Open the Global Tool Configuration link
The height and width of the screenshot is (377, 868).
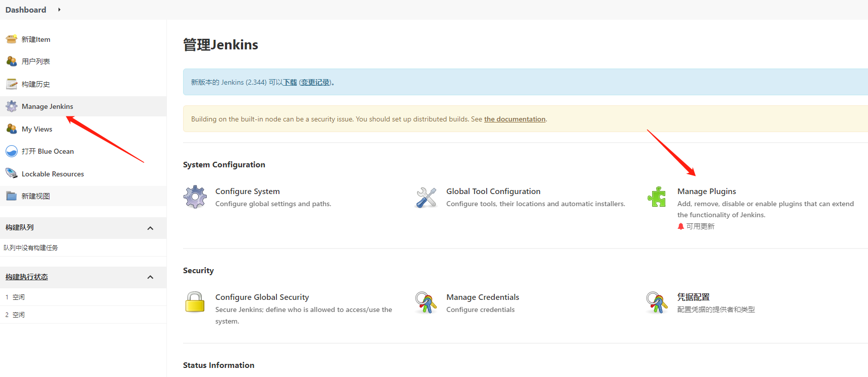493,192
